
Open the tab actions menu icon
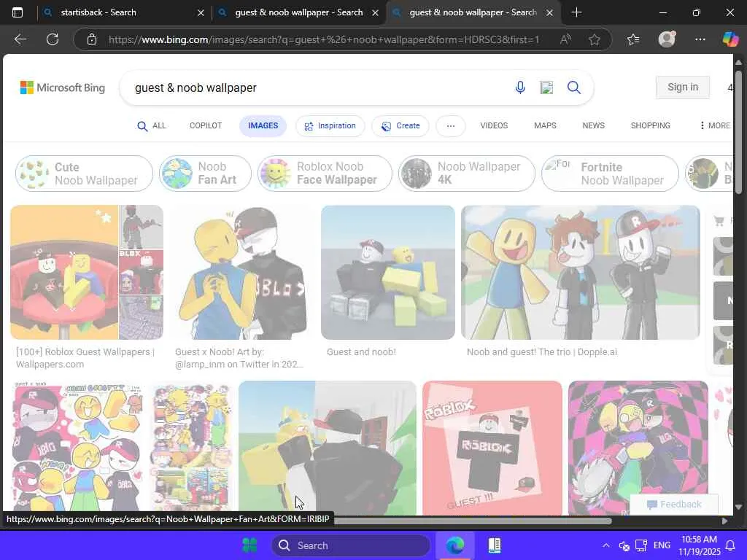click(18, 12)
